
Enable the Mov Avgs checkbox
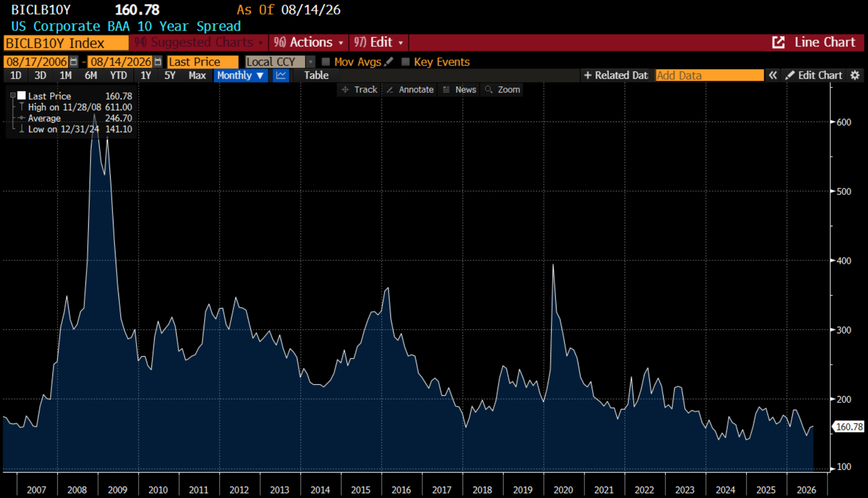pyautogui.click(x=326, y=62)
